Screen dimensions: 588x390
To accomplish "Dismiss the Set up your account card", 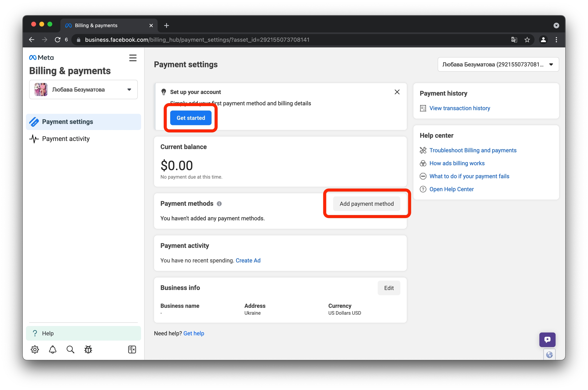I will [397, 92].
